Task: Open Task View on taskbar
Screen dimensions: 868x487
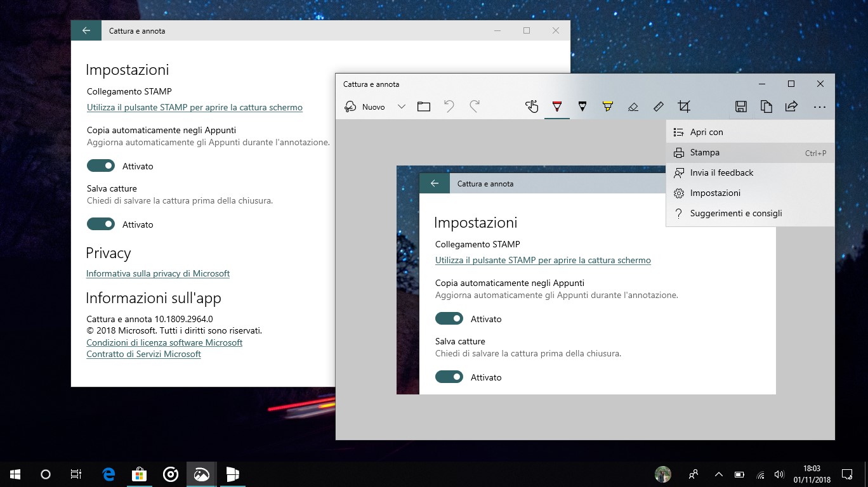Action: [76, 474]
